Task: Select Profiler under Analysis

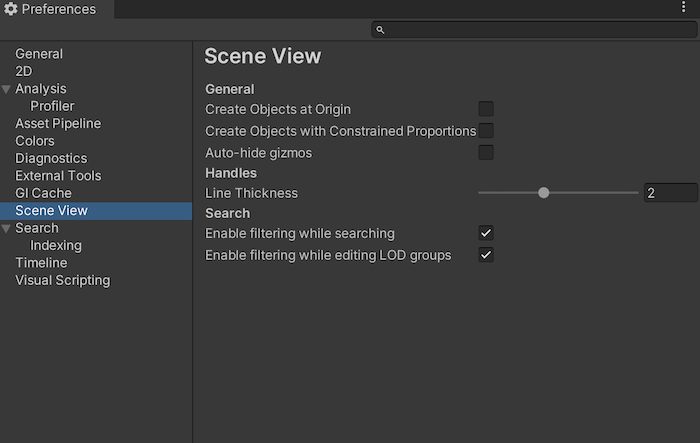Action: [x=52, y=106]
